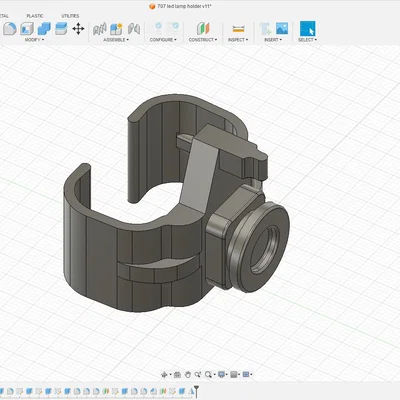Screen dimensions: 400x400
Task: Expand the ASSEMBLE dropdown menu
Action: tap(116, 40)
